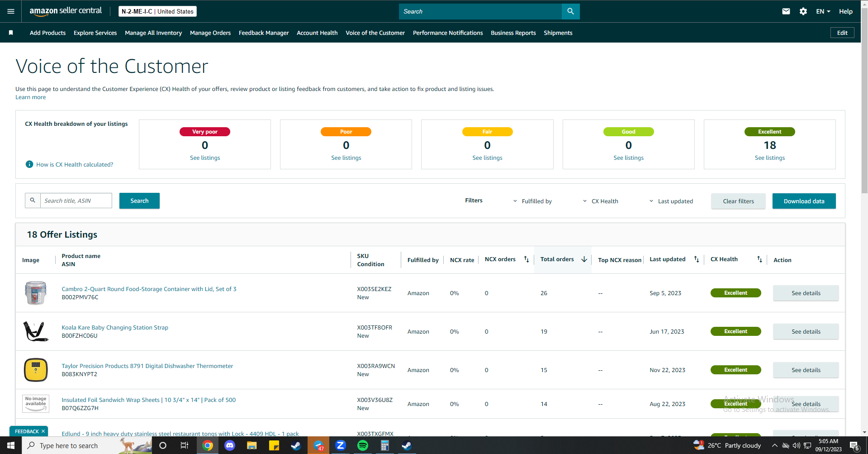See details for Taylor Dishwasher Thermometer
The width and height of the screenshot is (868, 454).
coord(806,370)
